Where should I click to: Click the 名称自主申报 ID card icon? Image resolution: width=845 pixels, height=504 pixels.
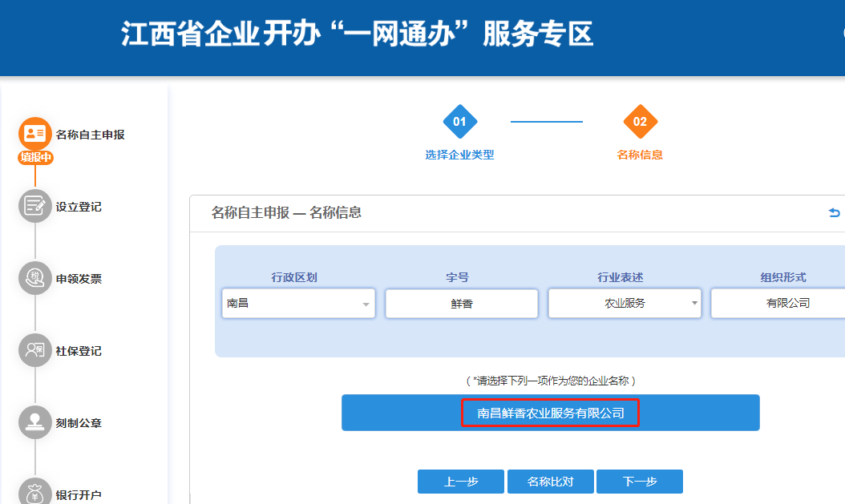[34, 134]
